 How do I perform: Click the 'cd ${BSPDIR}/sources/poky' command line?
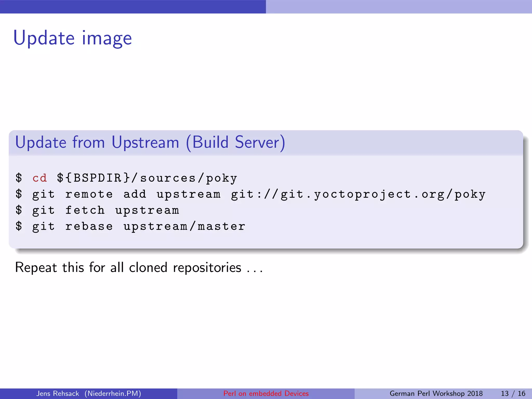tap(126, 178)
